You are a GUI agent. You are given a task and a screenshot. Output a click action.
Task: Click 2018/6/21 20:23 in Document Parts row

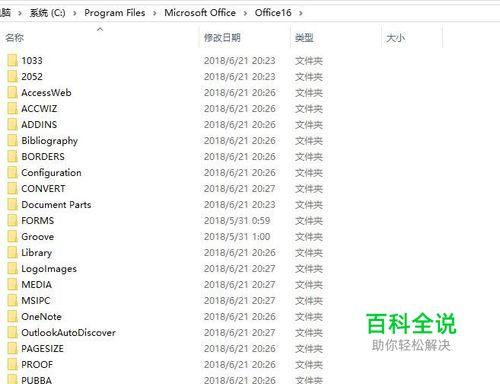240,205
